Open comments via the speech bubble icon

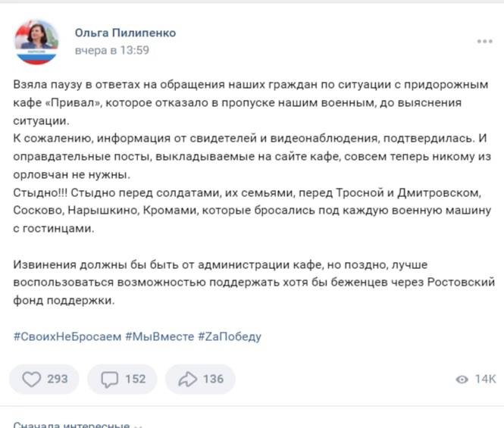110,380
